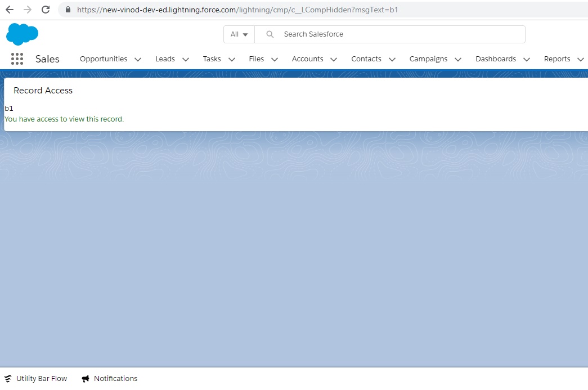Click the Salesforce cloud logo
Screen dimensions: 588x390
(x=22, y=34)
